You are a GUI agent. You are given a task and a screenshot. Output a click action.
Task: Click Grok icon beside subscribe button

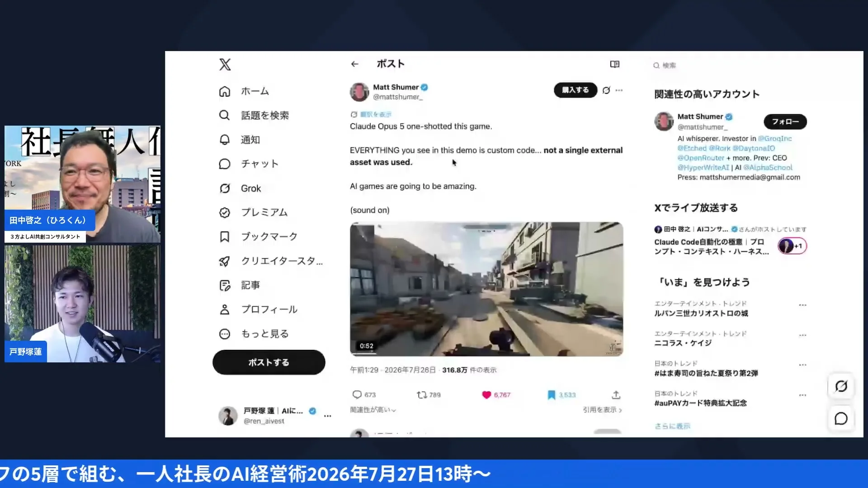(x=606, y=90)
